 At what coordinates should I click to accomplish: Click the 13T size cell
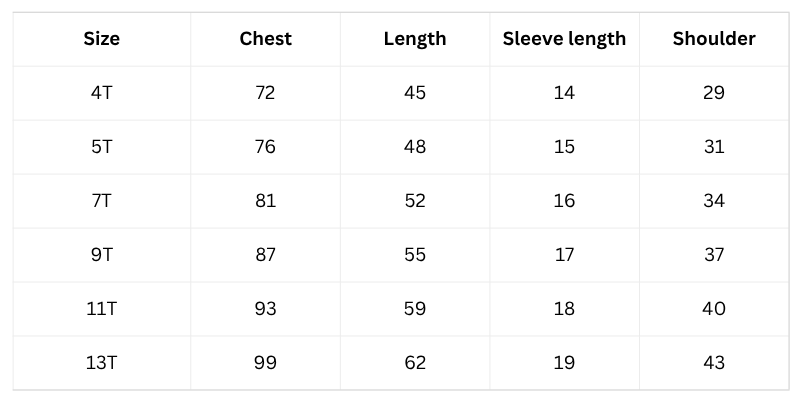click(x=102, y=363)
